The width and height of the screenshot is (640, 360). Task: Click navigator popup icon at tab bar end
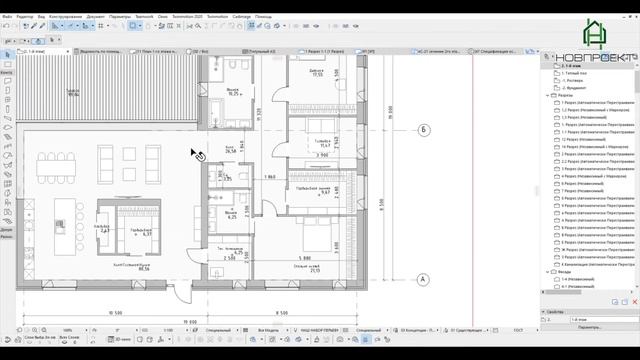pyautogui.click(x=530, y=51)
